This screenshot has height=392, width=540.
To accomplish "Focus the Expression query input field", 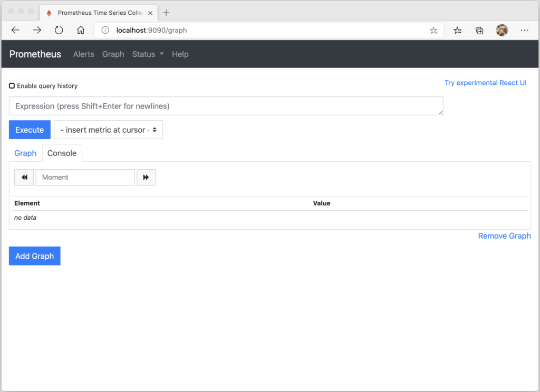I will point(226,106).
